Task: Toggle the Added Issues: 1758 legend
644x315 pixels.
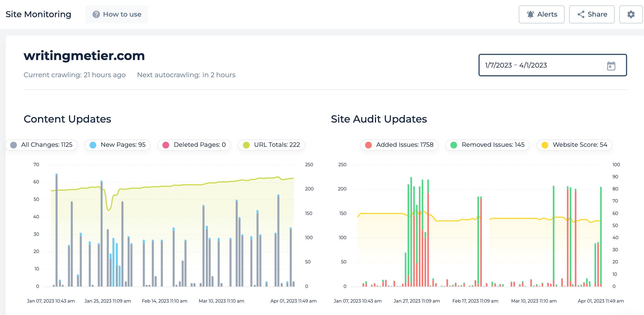Action: (399, 145)
